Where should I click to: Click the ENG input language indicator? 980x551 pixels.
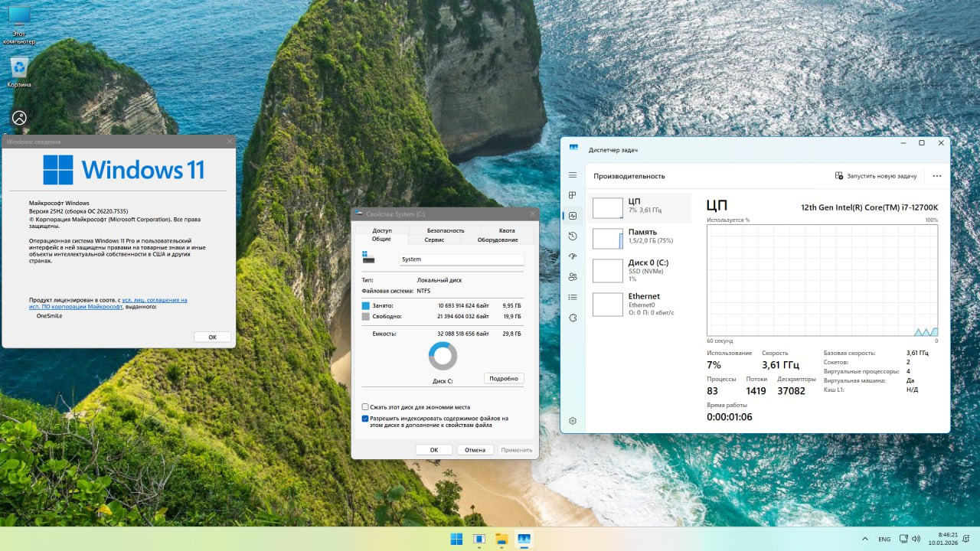click(884, 539)
